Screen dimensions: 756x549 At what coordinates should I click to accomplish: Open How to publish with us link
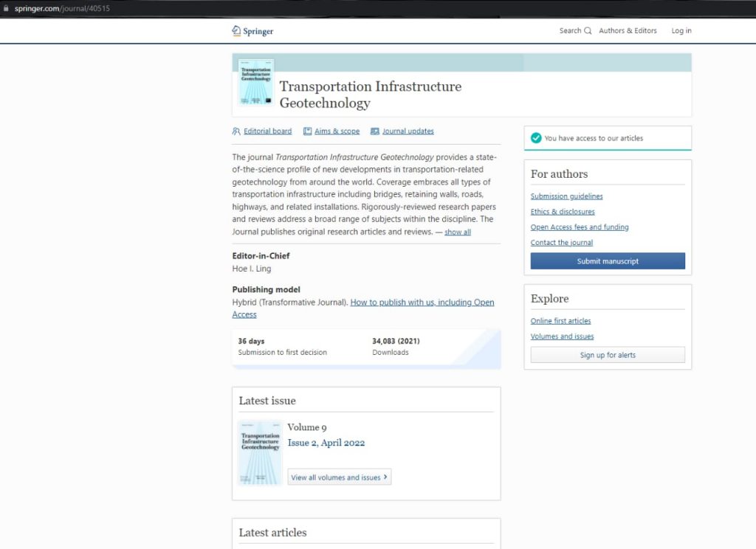coord(363,308)
